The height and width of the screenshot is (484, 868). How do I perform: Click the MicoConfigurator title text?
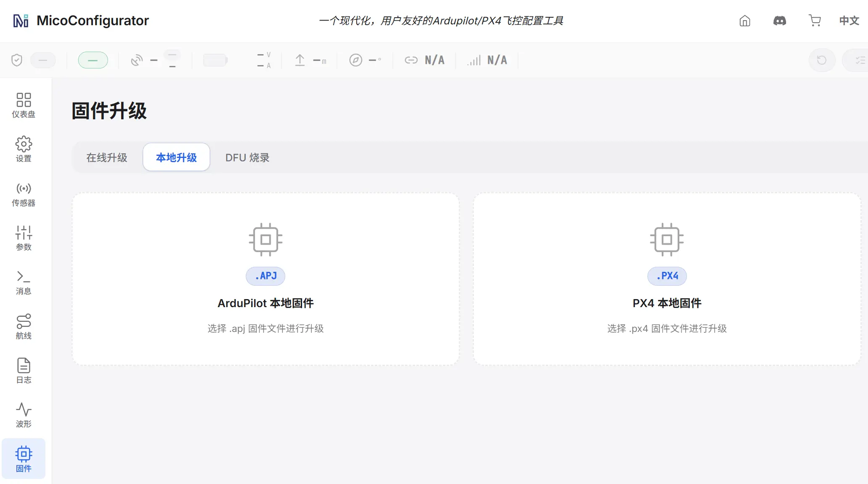93,21
